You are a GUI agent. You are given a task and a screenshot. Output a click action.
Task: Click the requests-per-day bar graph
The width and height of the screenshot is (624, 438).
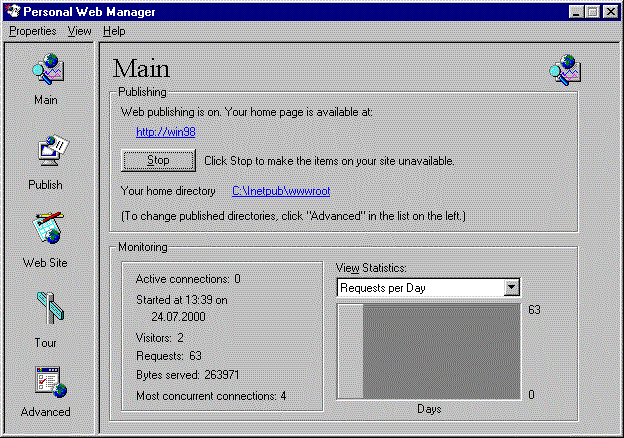tap(429, 352)
